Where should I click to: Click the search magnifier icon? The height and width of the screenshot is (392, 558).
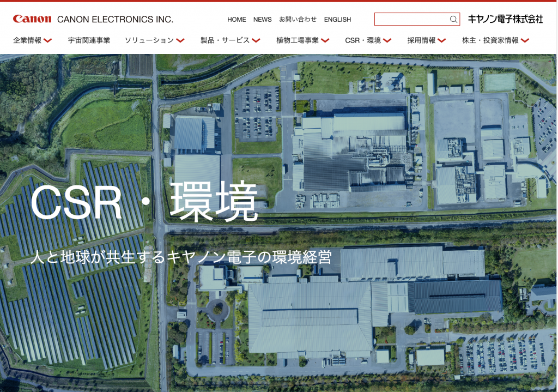(453, 19)
